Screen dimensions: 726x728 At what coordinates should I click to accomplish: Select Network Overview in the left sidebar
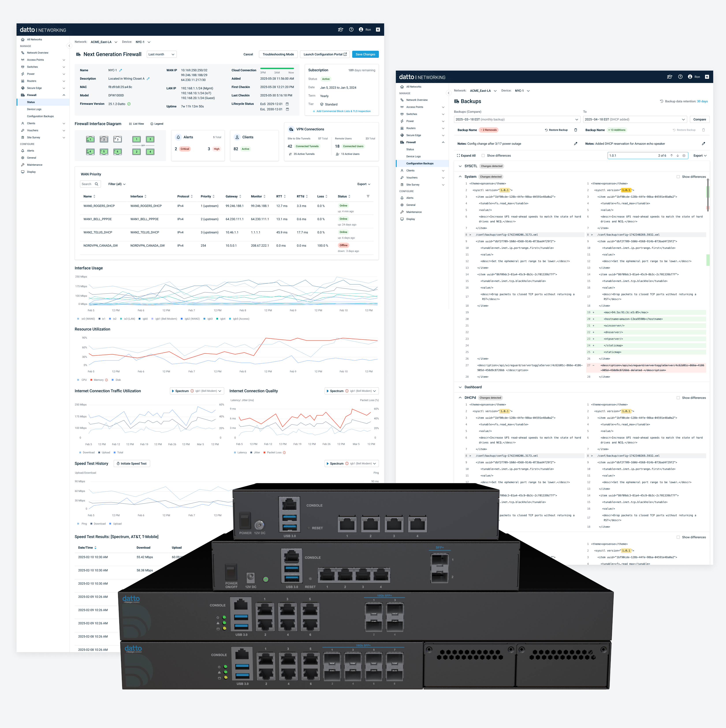38,53
